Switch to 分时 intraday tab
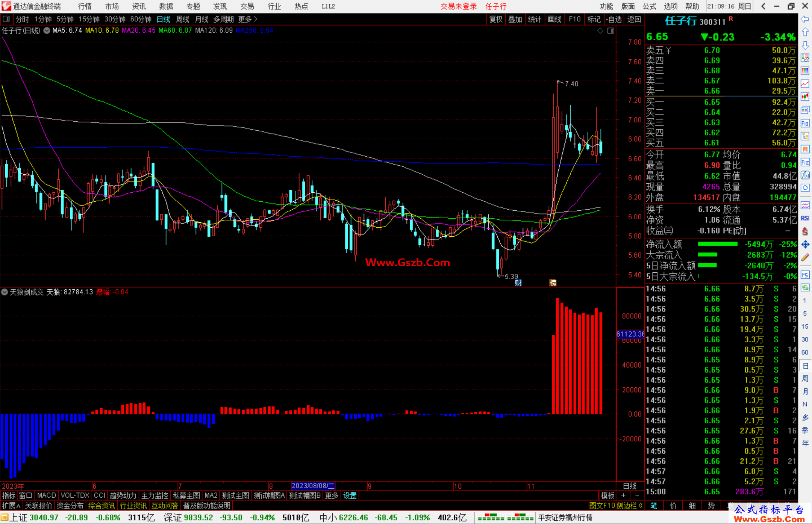812x524 pixels. click(x=22, y=19)
